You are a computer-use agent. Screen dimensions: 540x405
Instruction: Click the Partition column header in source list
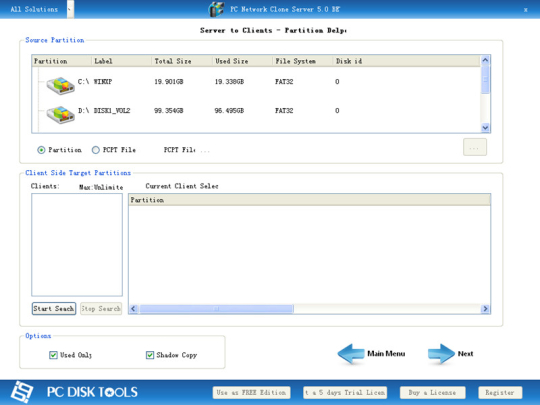(62, 61)
